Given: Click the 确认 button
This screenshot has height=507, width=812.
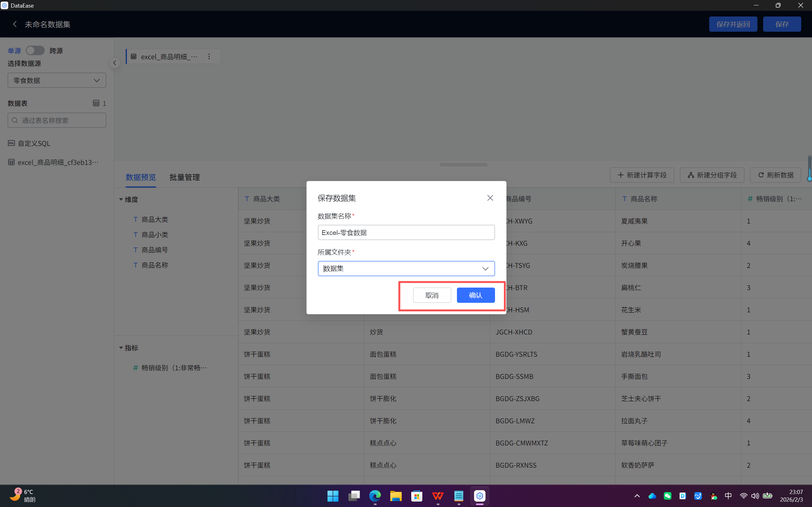Looking at the screenshot, I should click(x=475, y=295).
